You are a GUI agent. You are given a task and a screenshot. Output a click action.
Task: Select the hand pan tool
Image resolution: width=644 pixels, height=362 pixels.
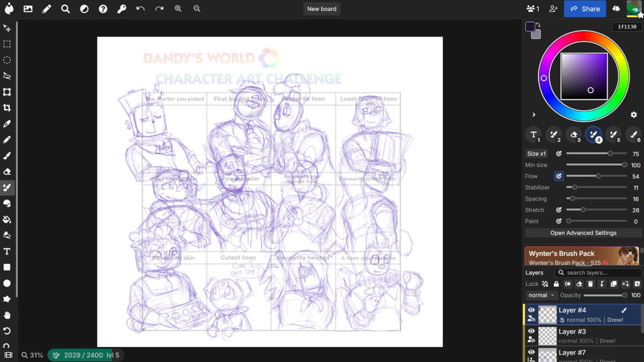[7, 315]
